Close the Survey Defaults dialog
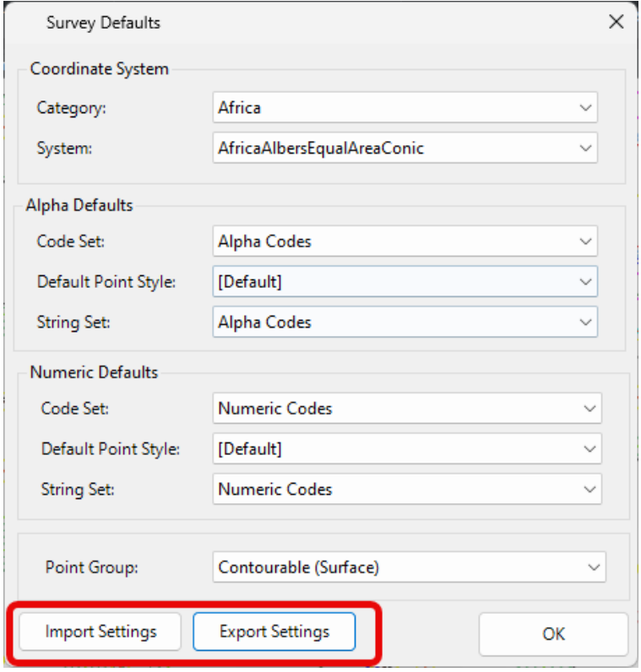Screen dimensions: 641x672 click(617, 21)
